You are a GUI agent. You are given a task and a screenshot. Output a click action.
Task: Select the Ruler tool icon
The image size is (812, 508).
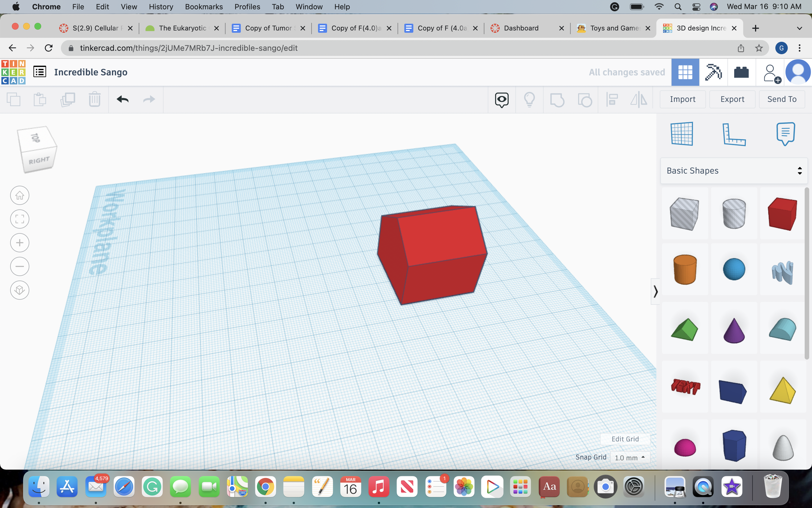734,134
